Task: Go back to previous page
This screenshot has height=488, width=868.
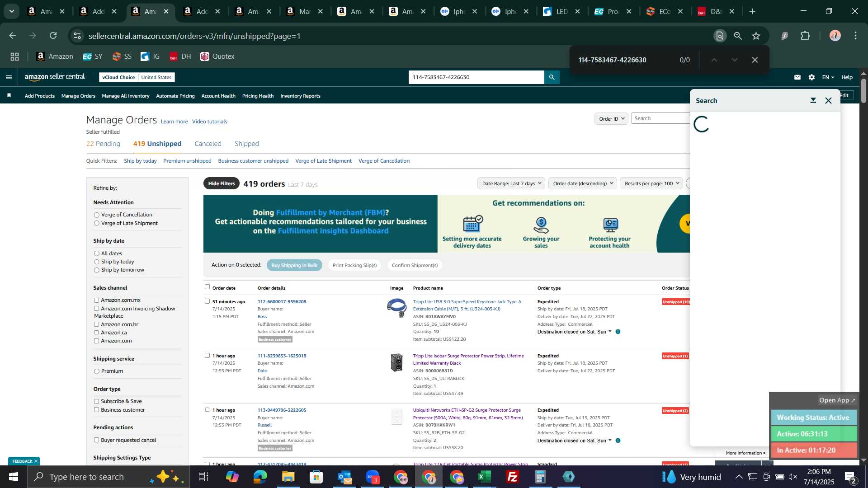Action: (x=13, y=36)
